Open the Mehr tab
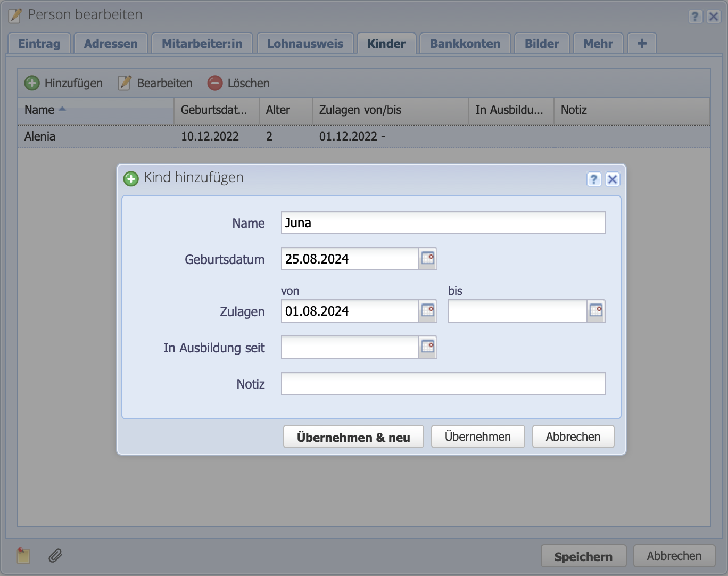This screenshot has height=576, width=728. [x=598, y=44]
